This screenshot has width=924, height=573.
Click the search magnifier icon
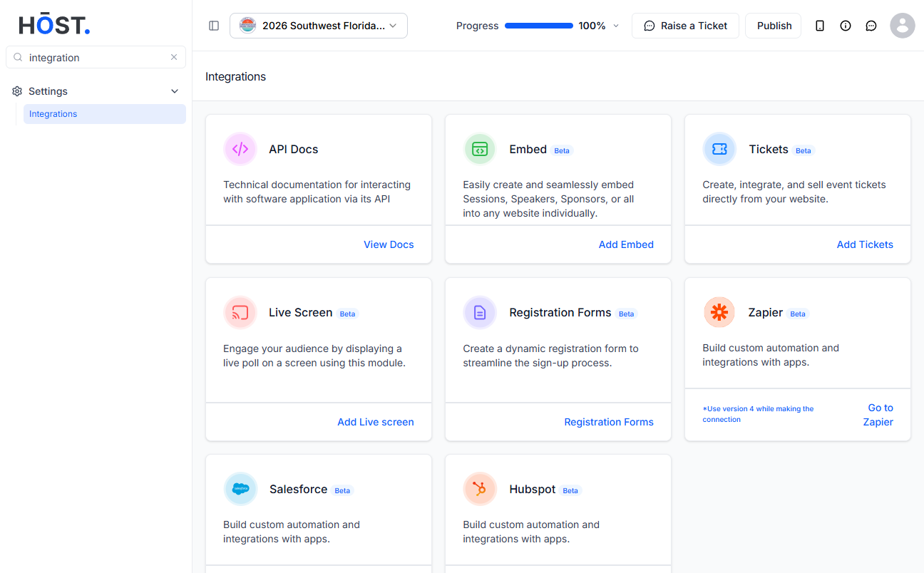pos(18,58)
